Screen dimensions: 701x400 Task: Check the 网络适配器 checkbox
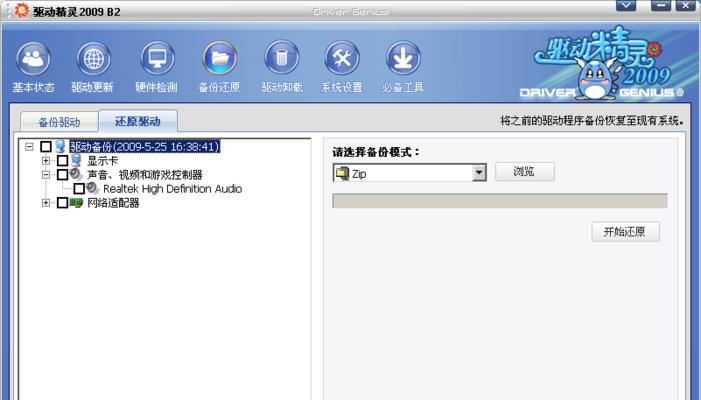coord(63,203)
